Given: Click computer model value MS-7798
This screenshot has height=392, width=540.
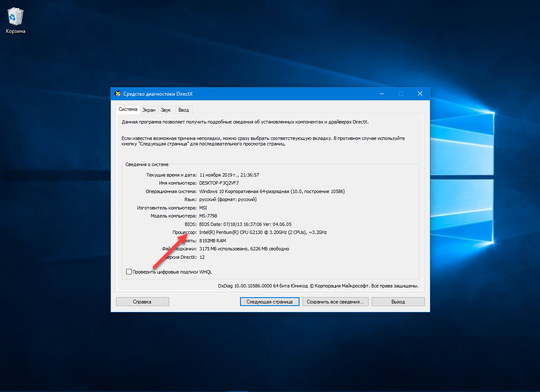Looking at the screenshot, I should [208, 216].
